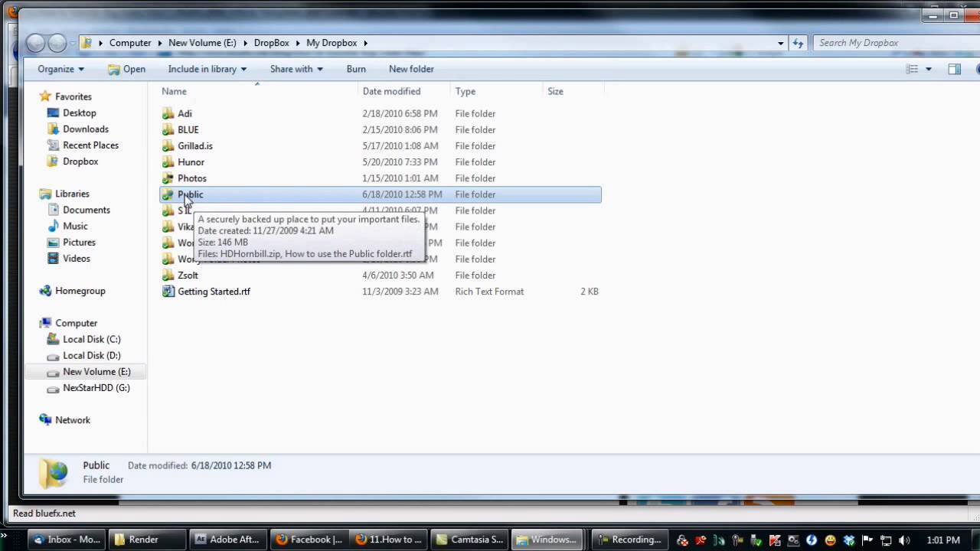Click the change view icon

pos(912,69)
